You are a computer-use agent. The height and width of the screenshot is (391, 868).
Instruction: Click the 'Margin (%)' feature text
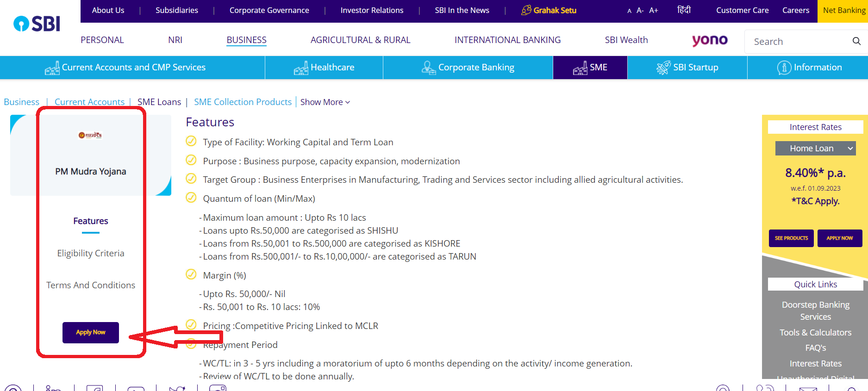point(225,275)
